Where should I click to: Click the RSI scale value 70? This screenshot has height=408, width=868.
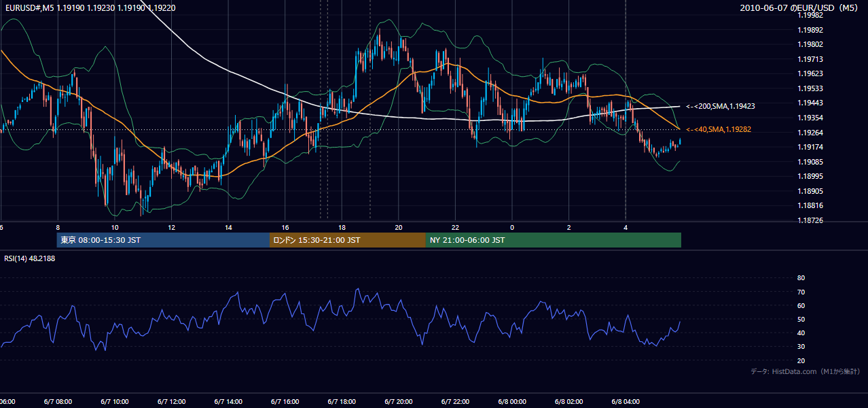(801, 292)
